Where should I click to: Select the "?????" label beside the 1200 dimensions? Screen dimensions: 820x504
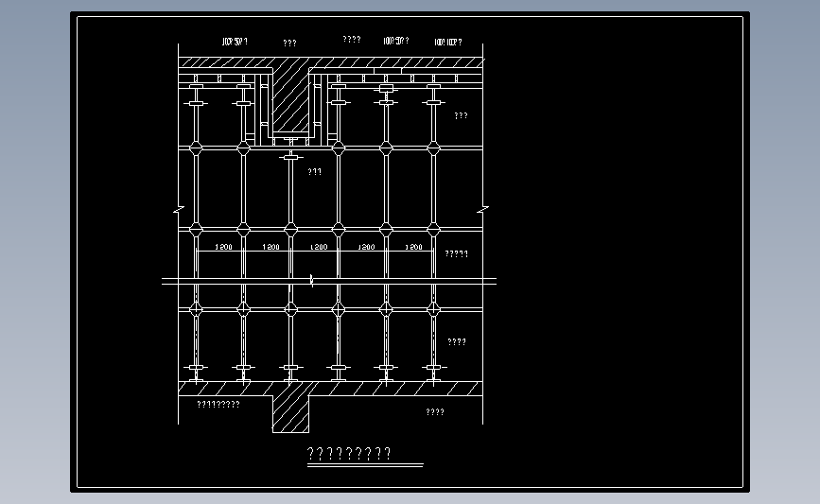pyautogui.click(x=457, y=253)
